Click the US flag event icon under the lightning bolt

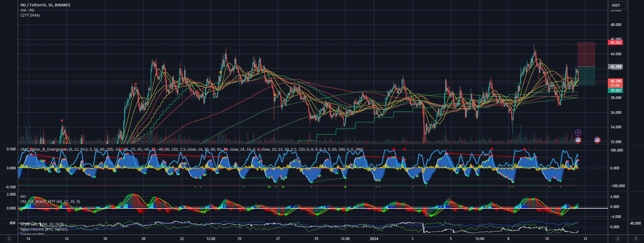tap(578, 140)
